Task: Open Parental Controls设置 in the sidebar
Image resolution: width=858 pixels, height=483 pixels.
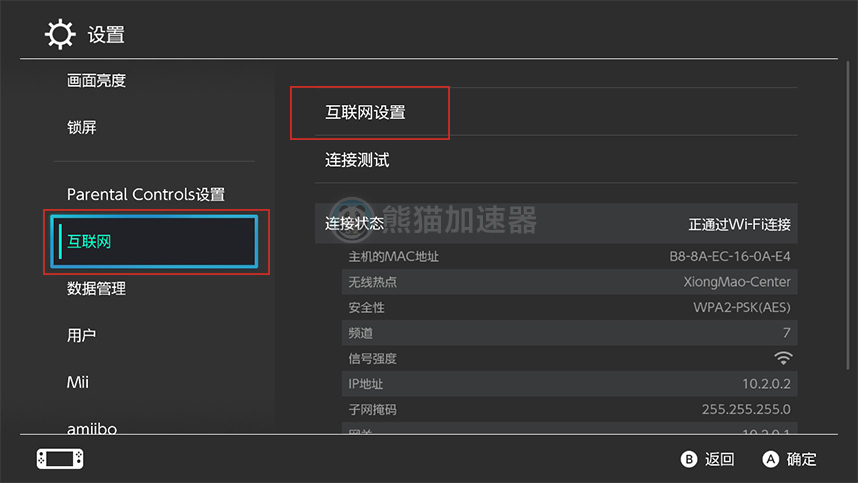Action: (146, 194)
